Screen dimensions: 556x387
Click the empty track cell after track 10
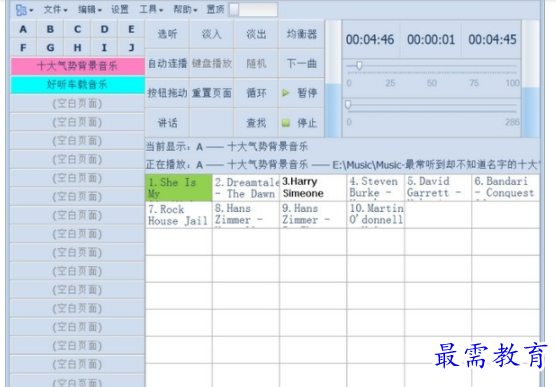438,215
